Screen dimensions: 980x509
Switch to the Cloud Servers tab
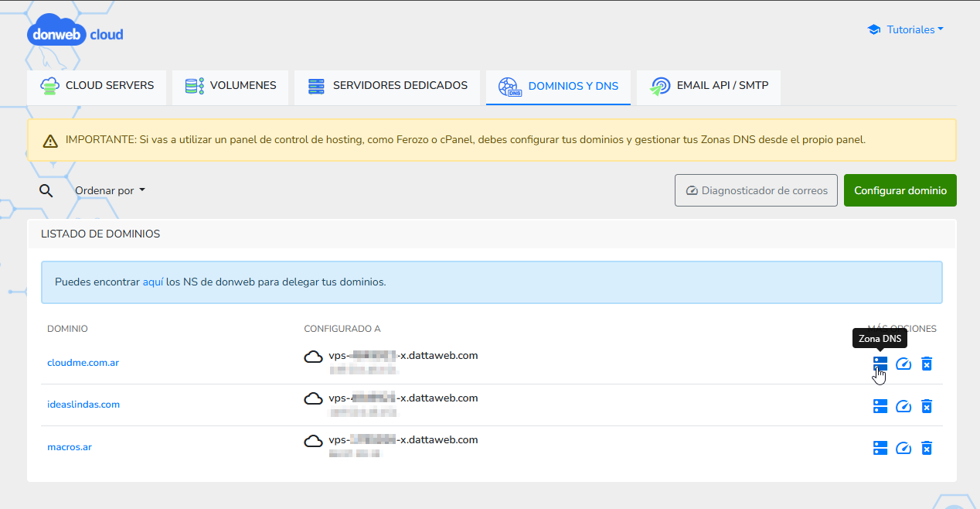(97, 87)
